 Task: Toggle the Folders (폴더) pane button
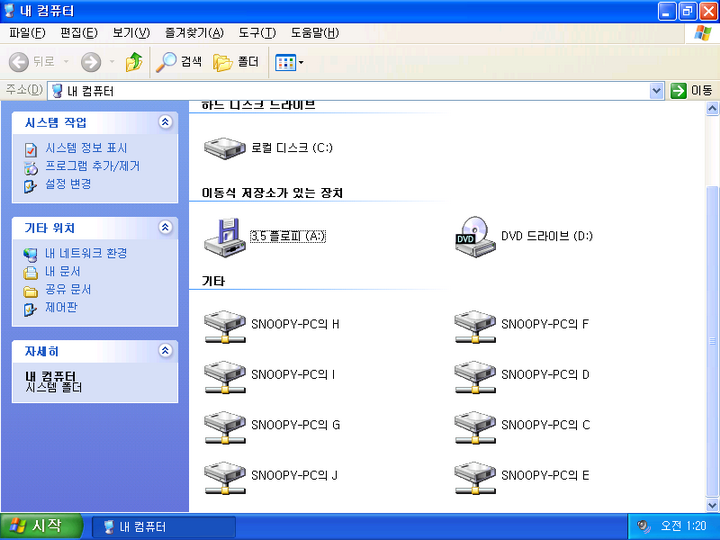point(236,62)
